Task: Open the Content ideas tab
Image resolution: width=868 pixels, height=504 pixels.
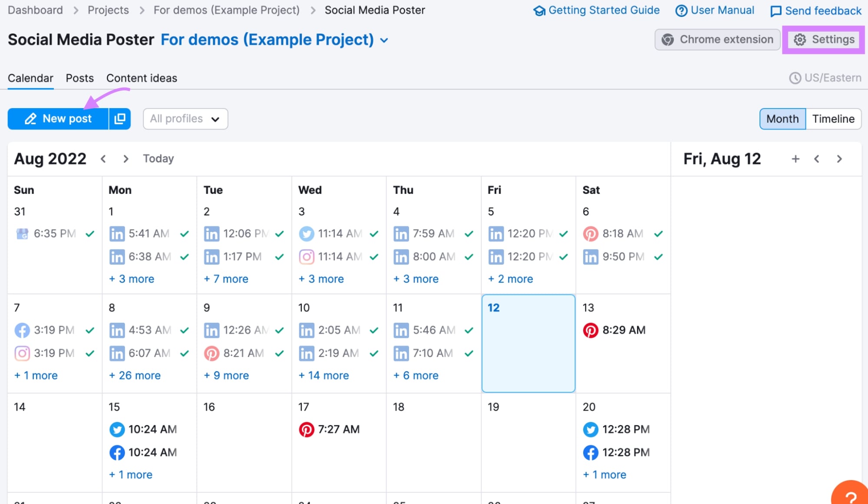Action: click(x=142, y=78)
